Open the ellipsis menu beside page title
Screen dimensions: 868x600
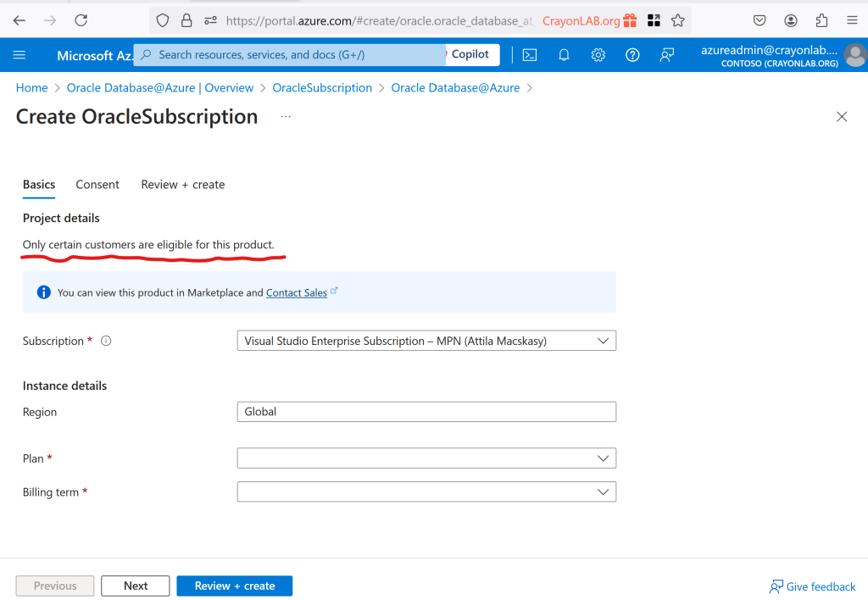click(286, 117)
